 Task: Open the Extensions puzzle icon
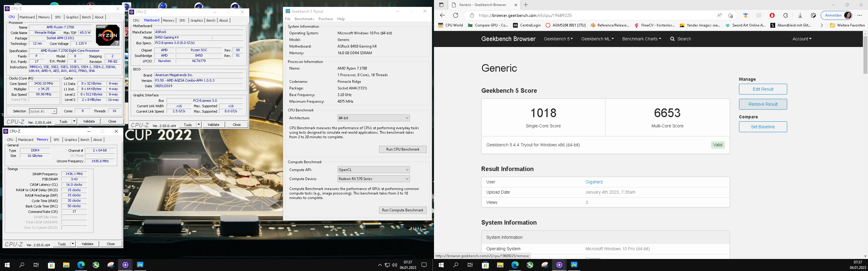785,15
